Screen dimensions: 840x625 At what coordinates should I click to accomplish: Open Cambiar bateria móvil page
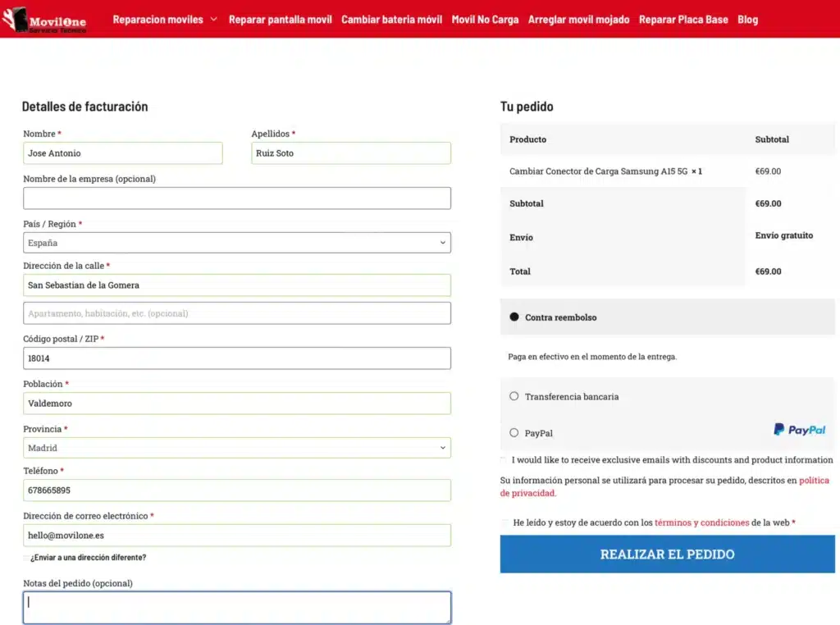391,20
